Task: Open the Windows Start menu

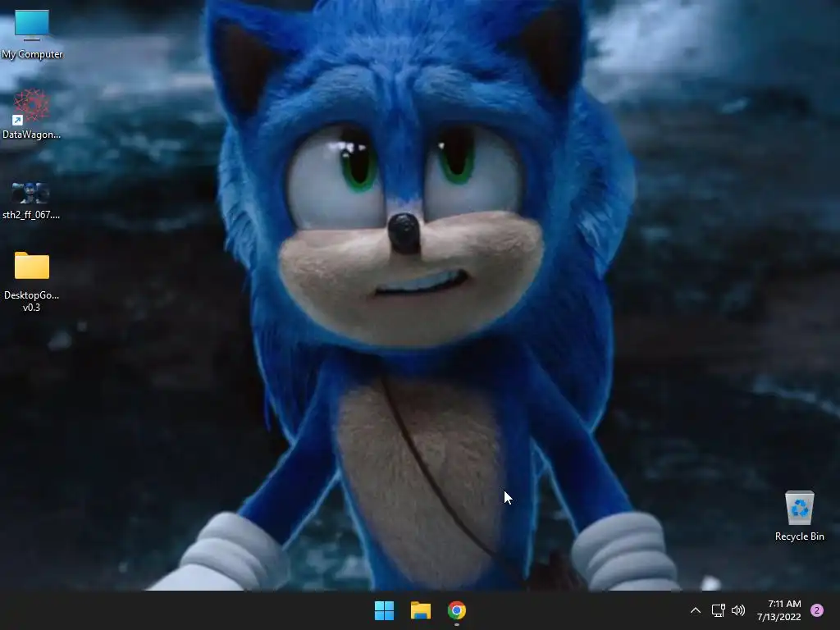Action: tap(384, 610)
